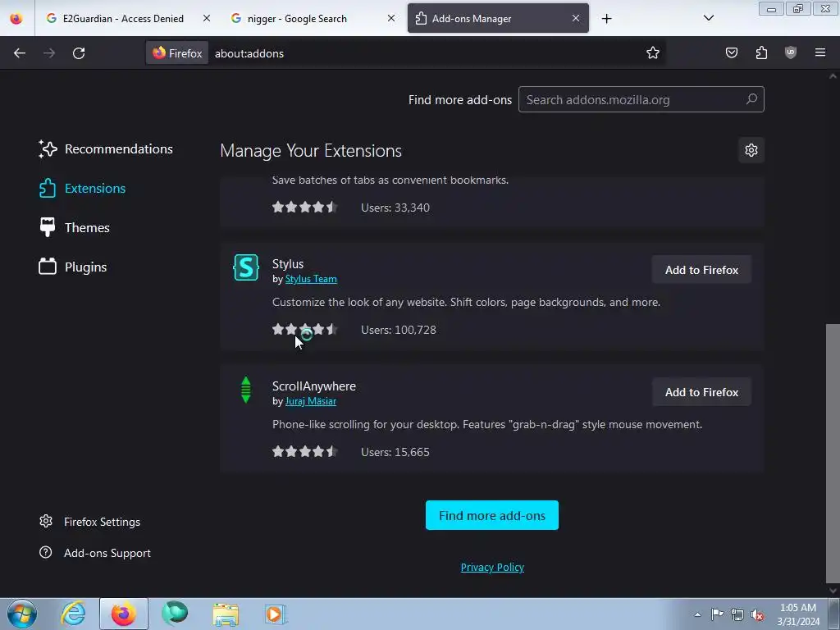Image resolution: width=840 pixels, height=630 pixels.
Task: Show hidden tray icons arrow
Action: point(697,614)
